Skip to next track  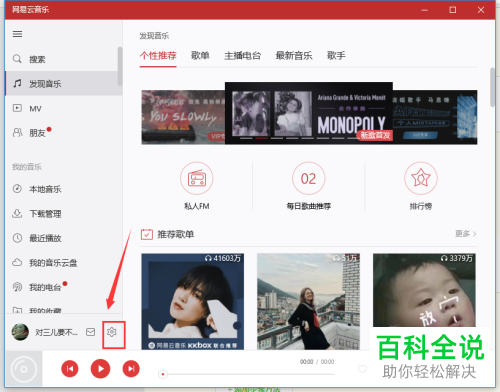coord(131,369)
